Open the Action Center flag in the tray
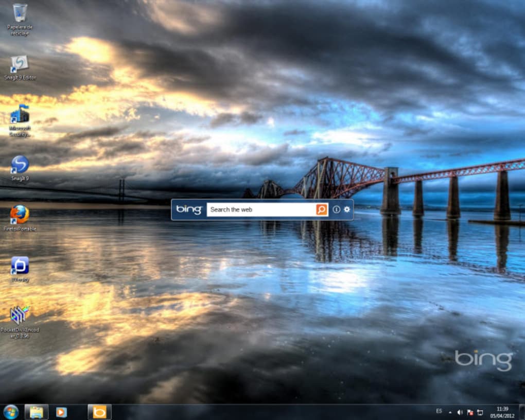Image resolution: width=525 pixels, height=420 pixels. tap(470, 412)
